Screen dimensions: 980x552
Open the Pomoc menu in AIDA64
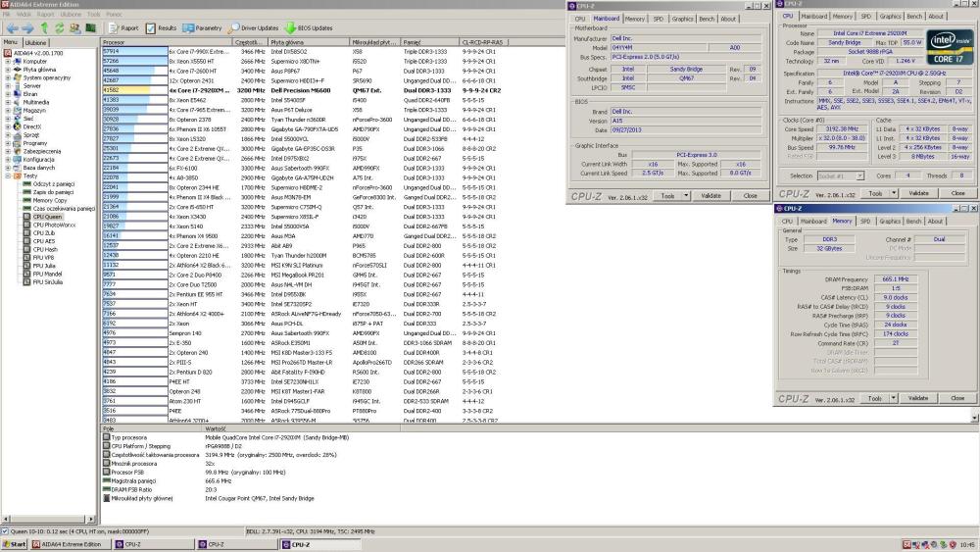(x=115, y=14)
